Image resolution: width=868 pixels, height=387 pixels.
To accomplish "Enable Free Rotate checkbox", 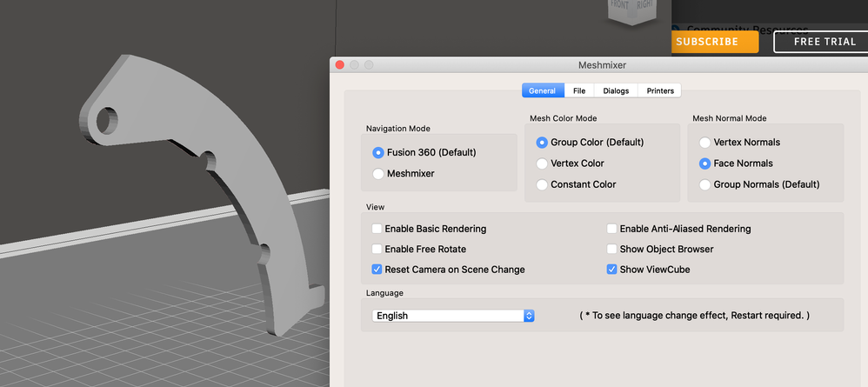I will [x=377, y=249].
